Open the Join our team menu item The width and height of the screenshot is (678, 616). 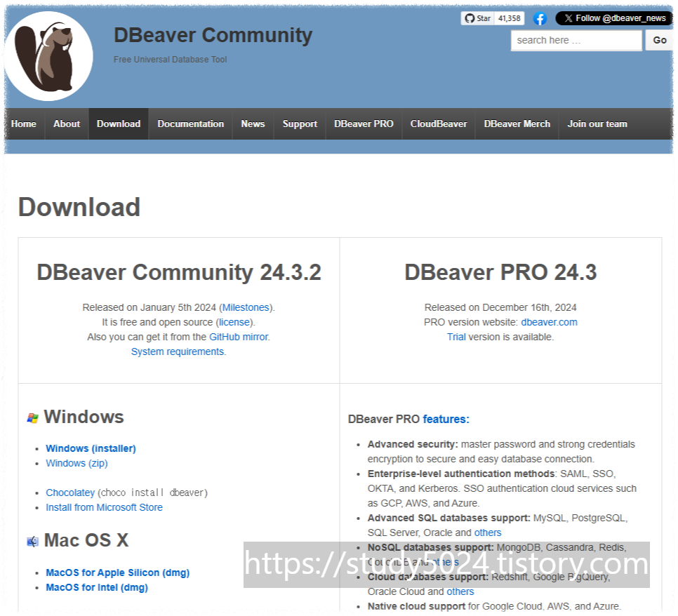coord(597,124)
